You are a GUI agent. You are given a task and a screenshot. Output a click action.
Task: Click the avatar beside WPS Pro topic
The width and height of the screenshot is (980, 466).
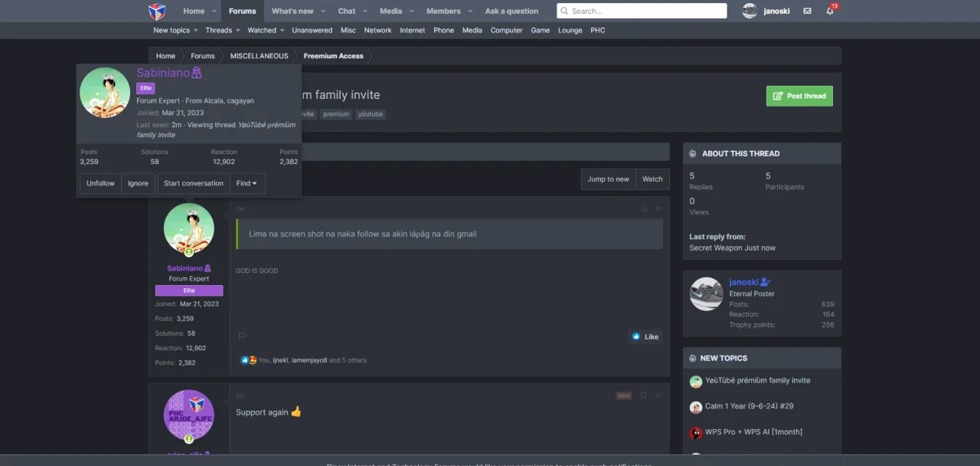696,433
